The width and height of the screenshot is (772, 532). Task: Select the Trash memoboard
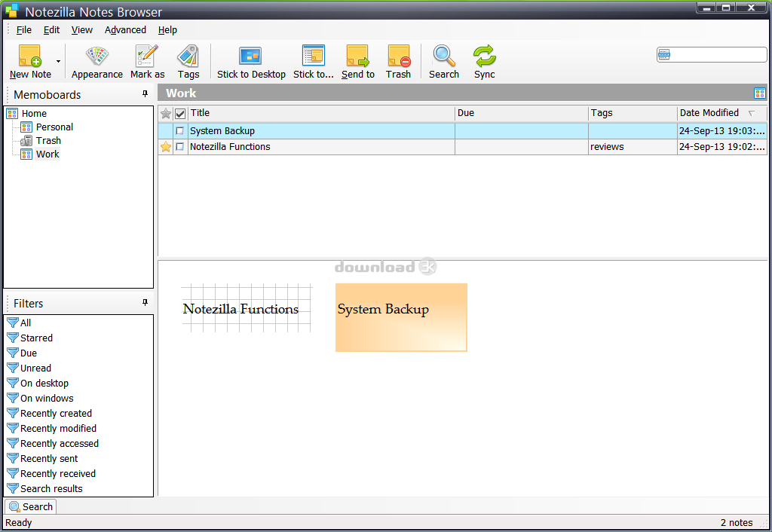[48, 141]
